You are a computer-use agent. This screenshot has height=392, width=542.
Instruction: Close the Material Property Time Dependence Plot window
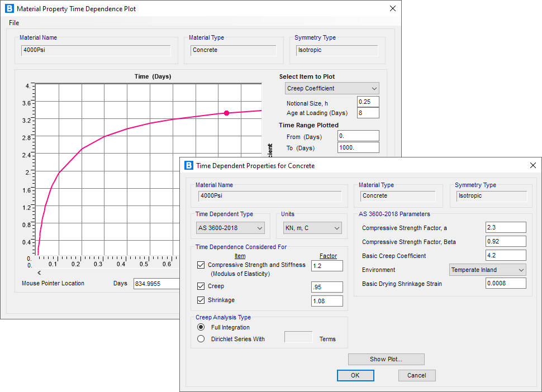(x=392, y=9)
